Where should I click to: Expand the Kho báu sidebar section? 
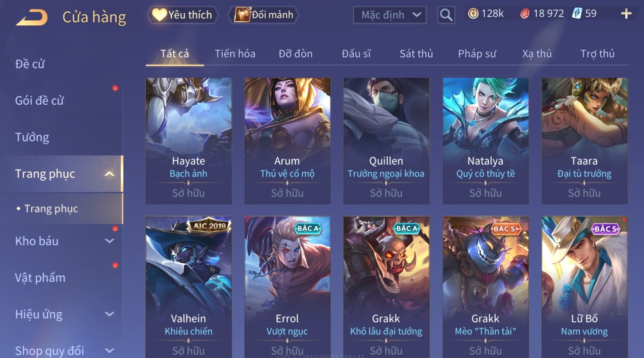pyautogui.click(x=109, y=241)
